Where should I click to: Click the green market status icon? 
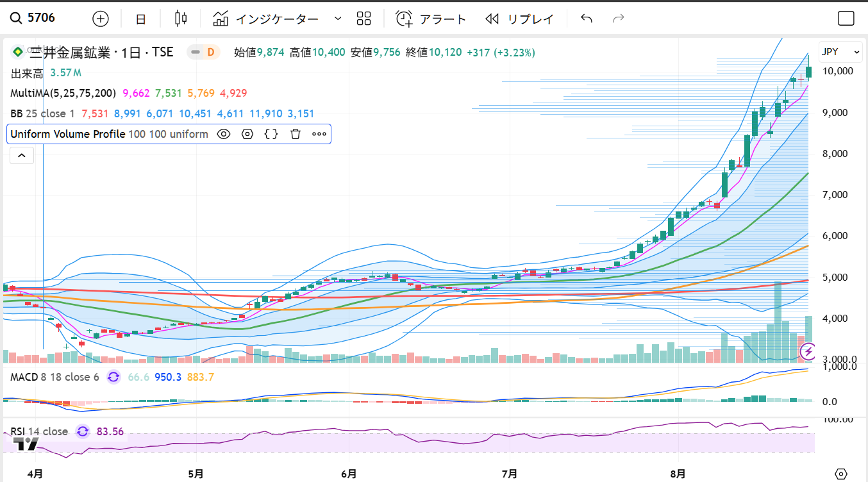[18, 51]
